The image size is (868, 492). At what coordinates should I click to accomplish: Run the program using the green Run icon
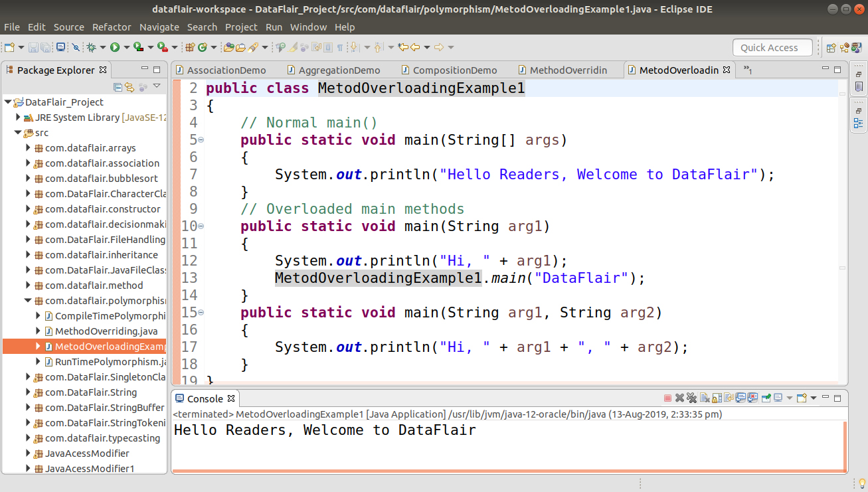(x=115, y=47)
